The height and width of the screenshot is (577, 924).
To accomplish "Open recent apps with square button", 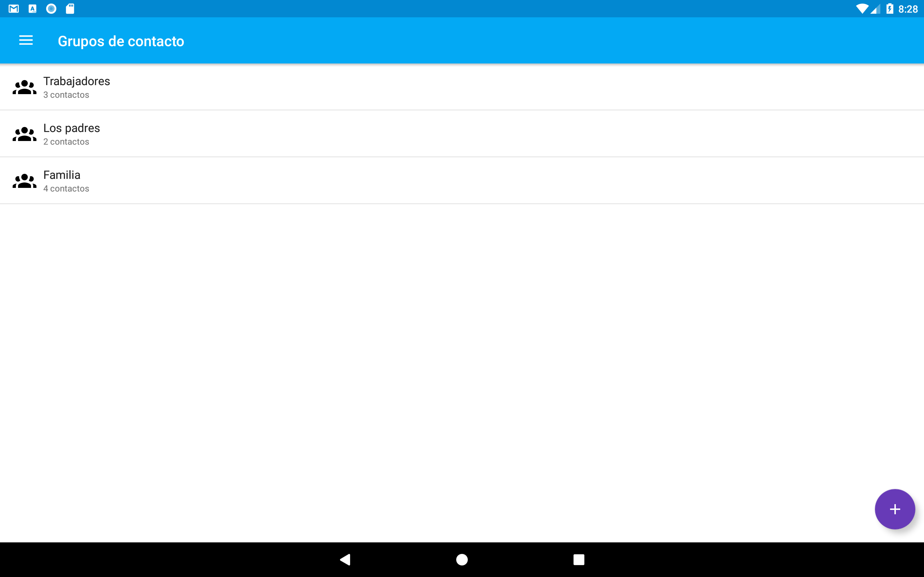I will pyautogui.click(x=579, y=559).
